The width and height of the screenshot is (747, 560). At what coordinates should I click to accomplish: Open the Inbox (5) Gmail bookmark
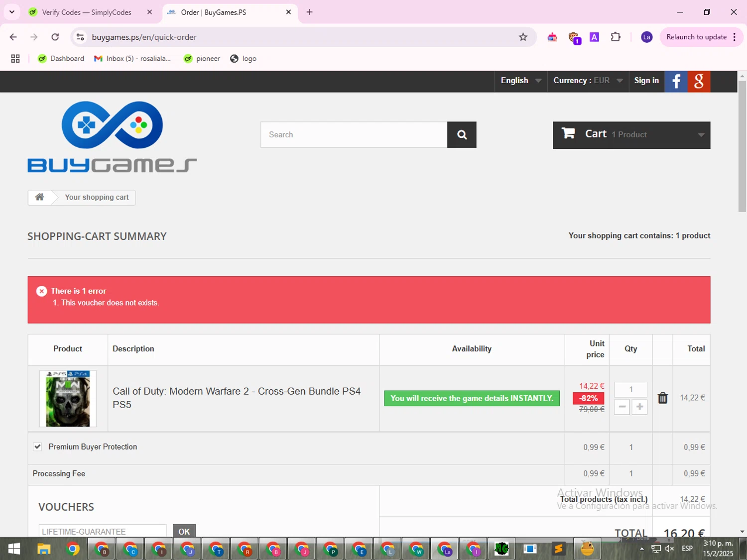(132, 59)
